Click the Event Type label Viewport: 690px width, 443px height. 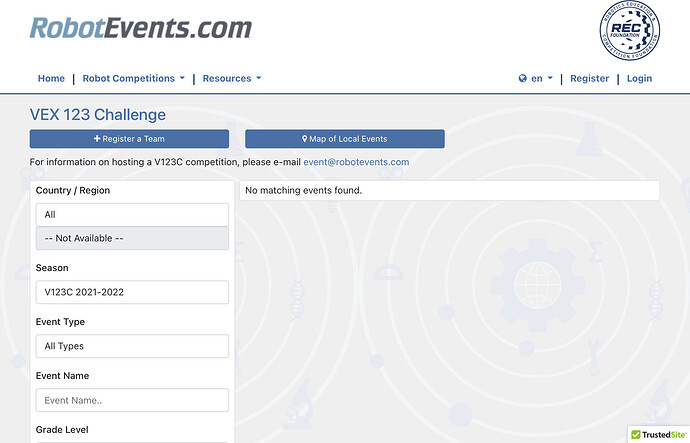click(x=60, y=322)
